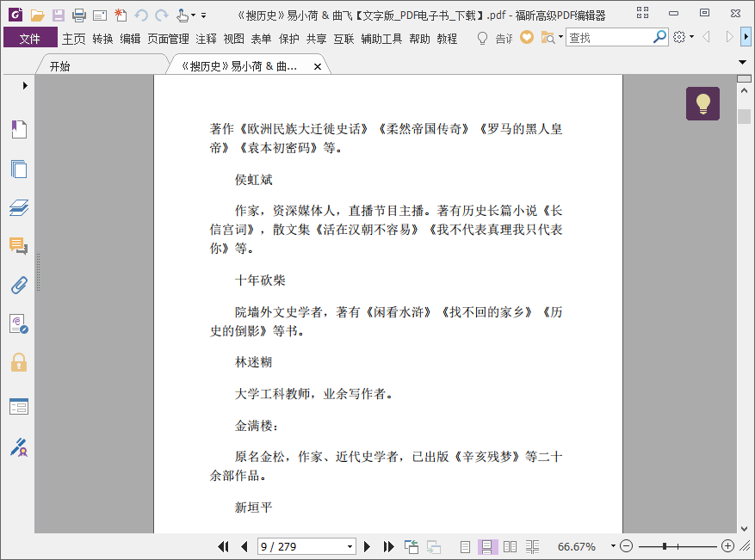Save the document using the floppy disk icon
Viewport: 755px width, 560px height.
[x=59, y=15]
